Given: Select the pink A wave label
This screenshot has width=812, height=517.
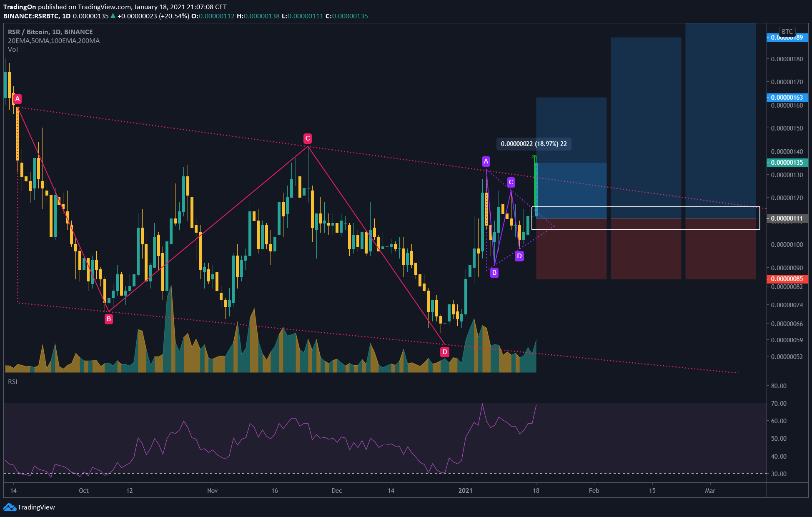Looking at the screenshot, I should coord(18,99).
